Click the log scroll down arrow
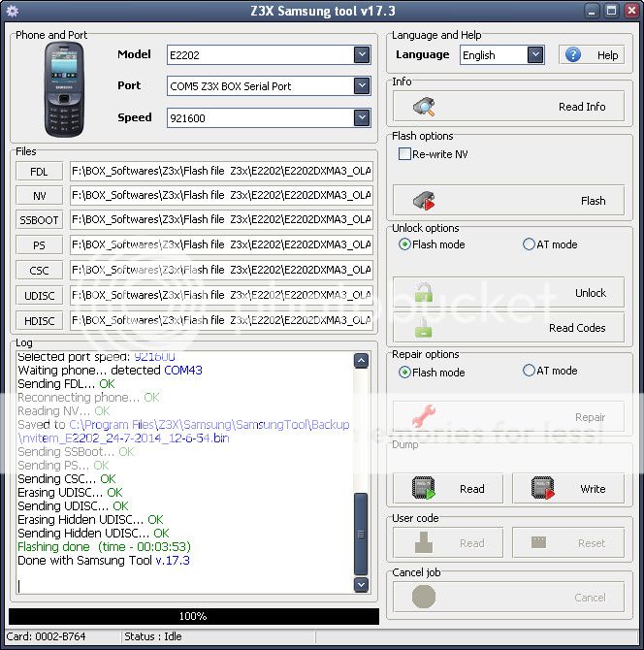The image size is (644, 650). point(361,584)
